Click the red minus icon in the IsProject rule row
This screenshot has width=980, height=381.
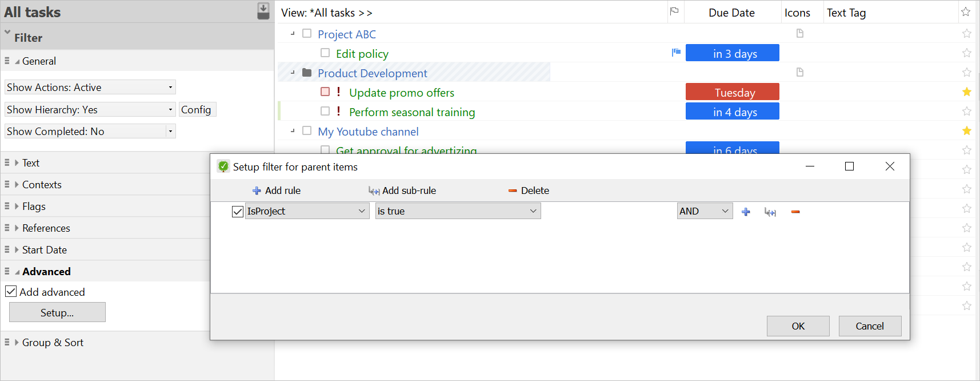(x=795, y=212)
